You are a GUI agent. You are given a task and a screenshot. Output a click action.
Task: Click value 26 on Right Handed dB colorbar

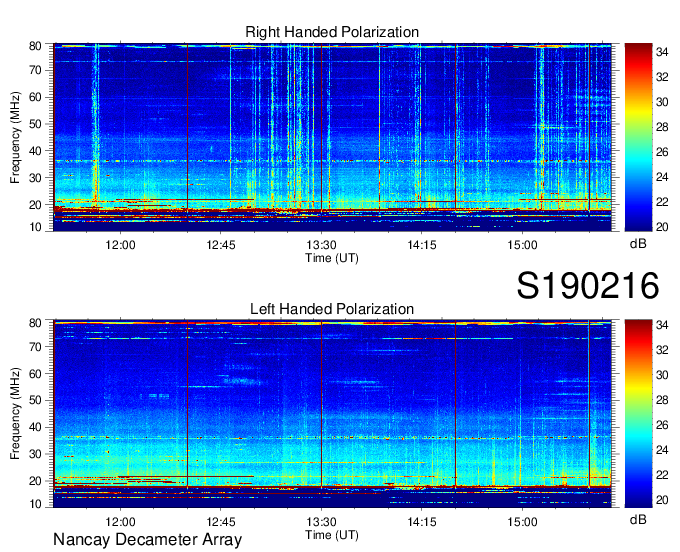pyautogui.click(x=662, y=152)
